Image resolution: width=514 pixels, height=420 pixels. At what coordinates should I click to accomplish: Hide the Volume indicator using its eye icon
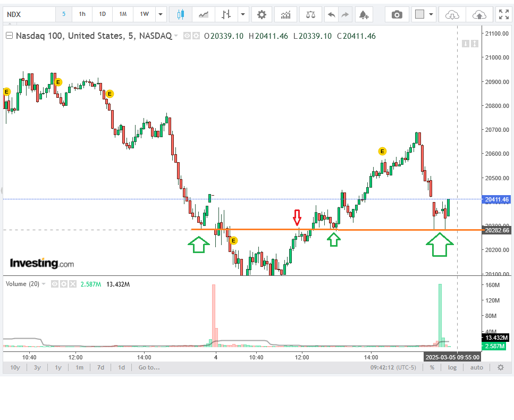tap(54, 284)
